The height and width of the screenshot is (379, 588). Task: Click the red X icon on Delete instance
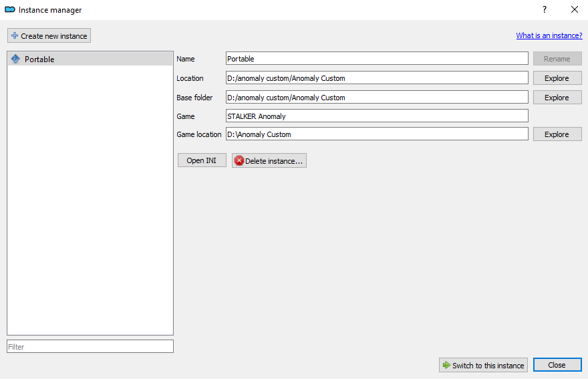click(239, 161)
